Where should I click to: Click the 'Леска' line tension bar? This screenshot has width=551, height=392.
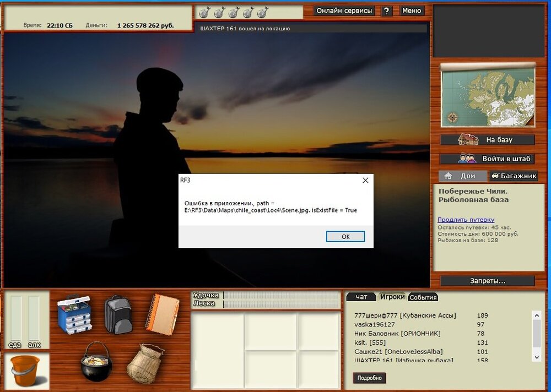[281, 304]
